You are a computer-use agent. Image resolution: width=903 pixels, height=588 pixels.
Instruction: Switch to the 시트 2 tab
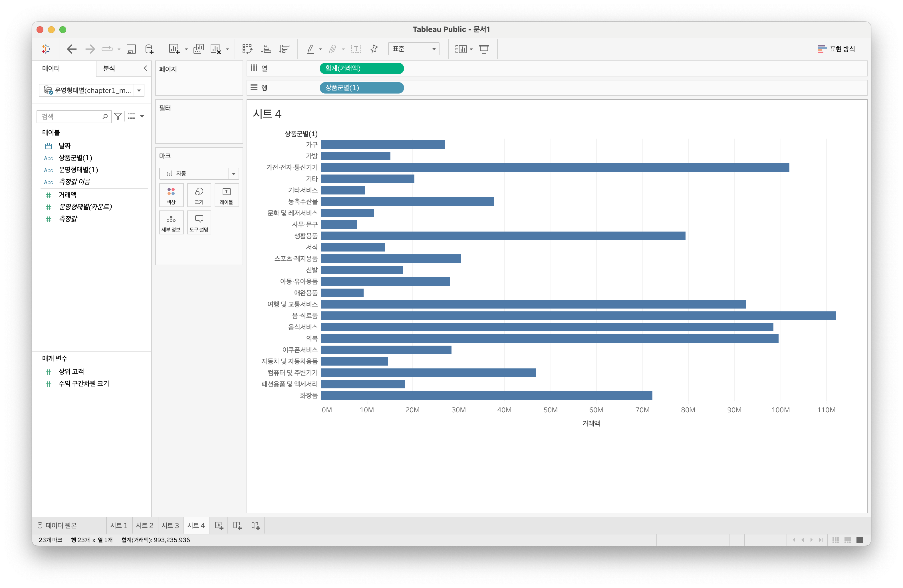145,526
